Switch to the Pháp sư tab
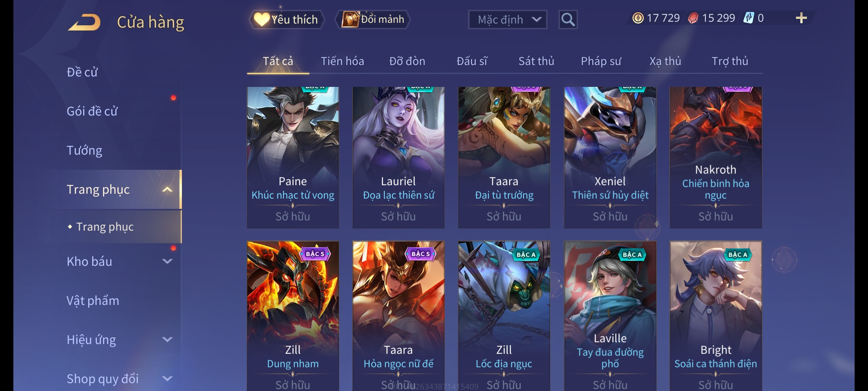Viewport: 868px width, 391px height. tap(601, 61)
